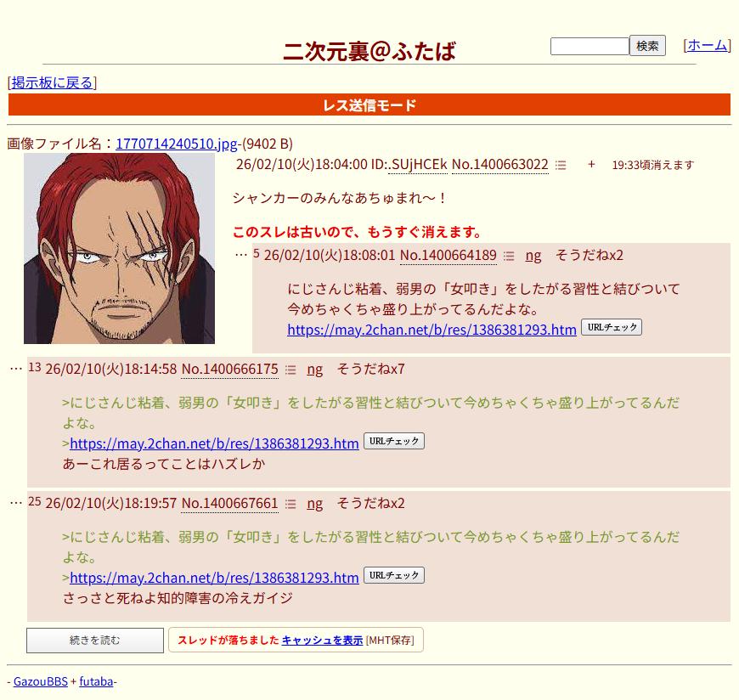Open the image file 1770714240510.jpg link
Image resolution: width=739 pixels, height=700 pixels.
[177, 144]
